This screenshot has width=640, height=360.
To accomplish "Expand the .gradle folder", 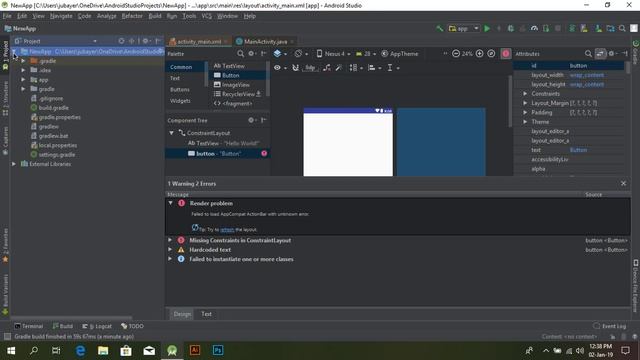I will (x=23, y=61).
